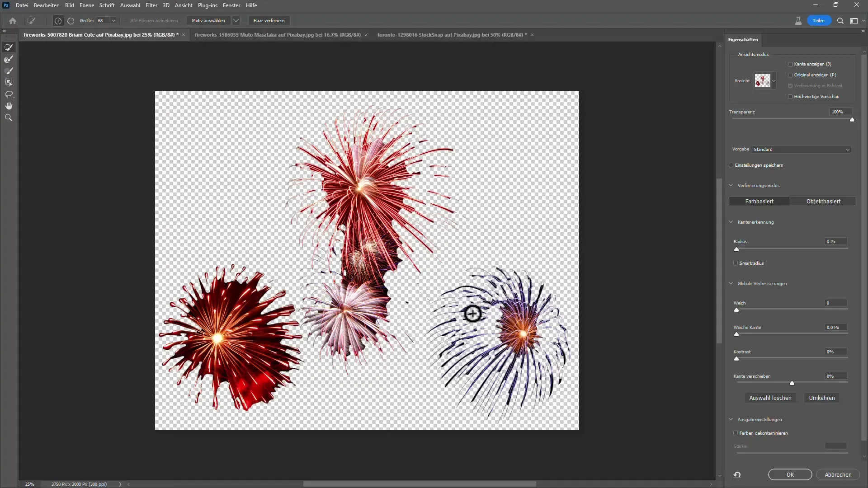Expand the collapsed toolbar double arrows

4,31
